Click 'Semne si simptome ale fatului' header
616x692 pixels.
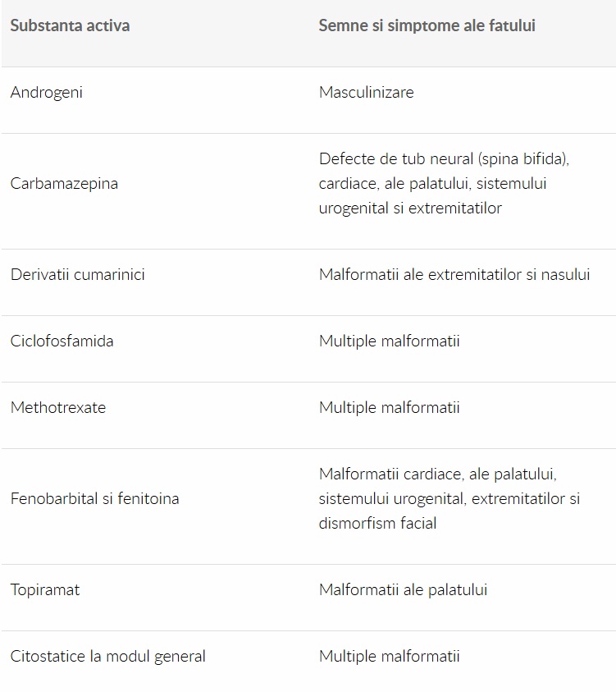click(x=427, y=25)
